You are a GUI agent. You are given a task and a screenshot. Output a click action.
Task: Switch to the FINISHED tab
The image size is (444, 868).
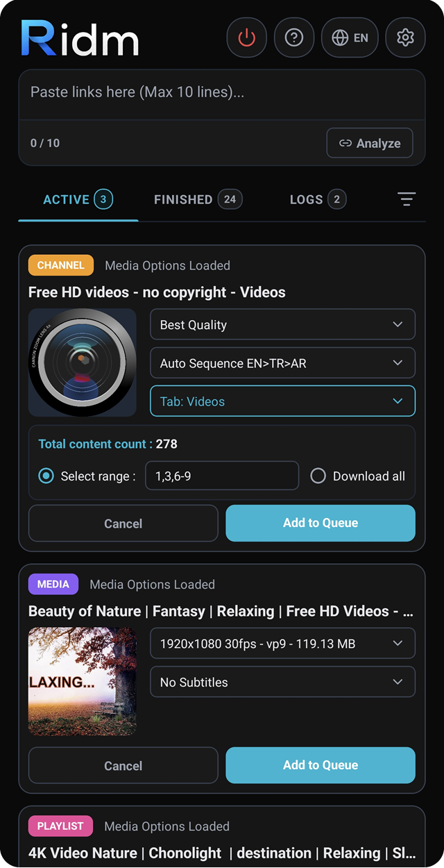pyautogui.click(x=198, y=200)
